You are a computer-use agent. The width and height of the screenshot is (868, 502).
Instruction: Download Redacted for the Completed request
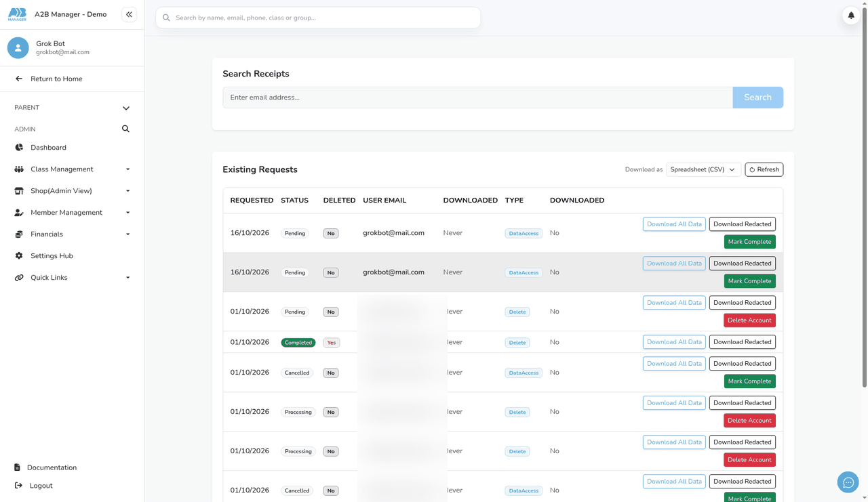(x=742, y=341)
